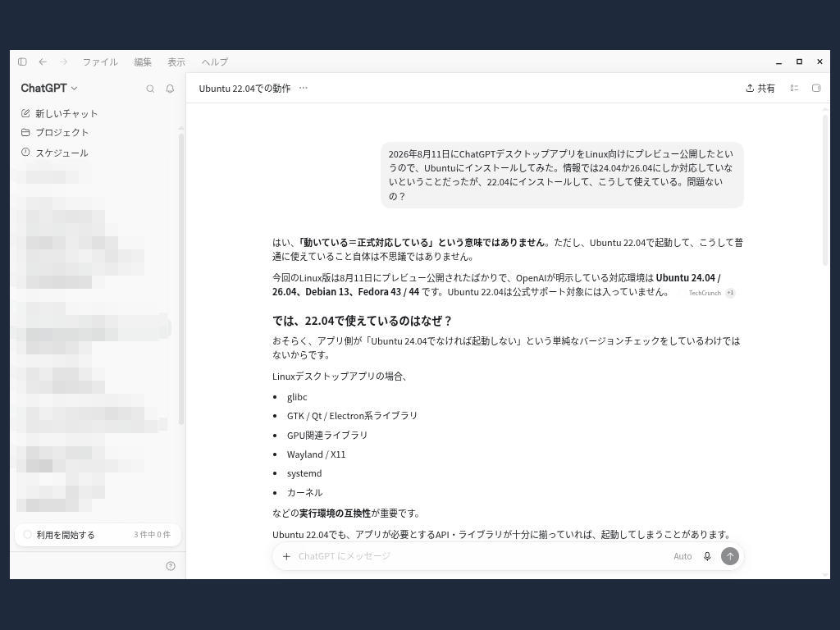This screenshot has height=630, width=840.
Task: Click the sidebar chat list scrollbar
Action: (x=181, y=279)
